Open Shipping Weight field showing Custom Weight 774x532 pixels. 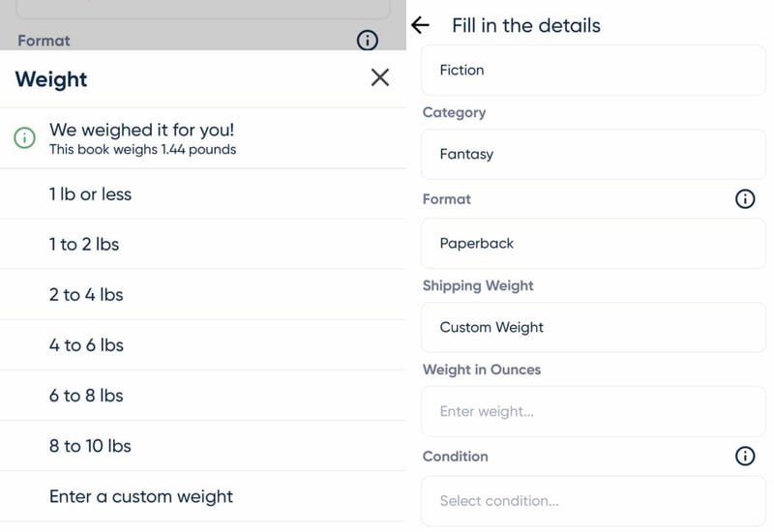593,328
